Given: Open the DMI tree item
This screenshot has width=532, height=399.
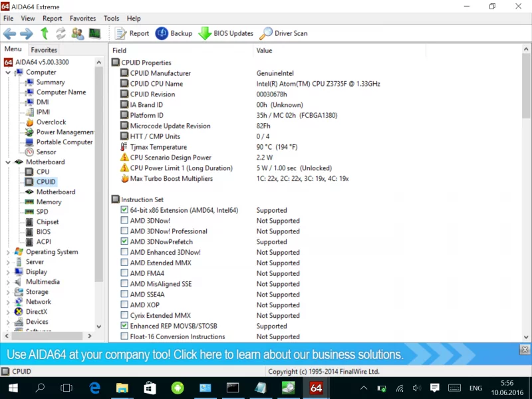Looking at the screenshot, I should (43, 102).
